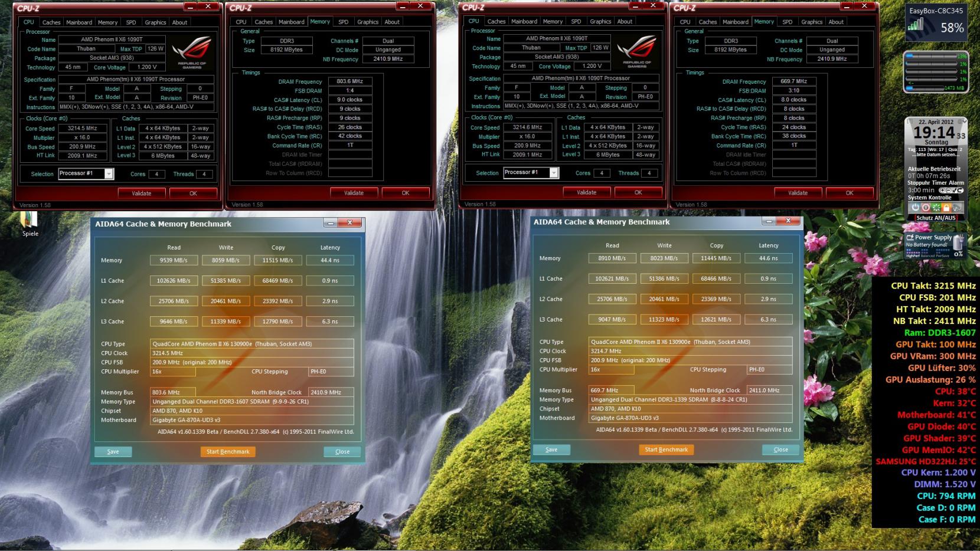980x551 pixels.
Task: Click the checkmark button of the Stoppuhr timer
Action: click(953, 191)
